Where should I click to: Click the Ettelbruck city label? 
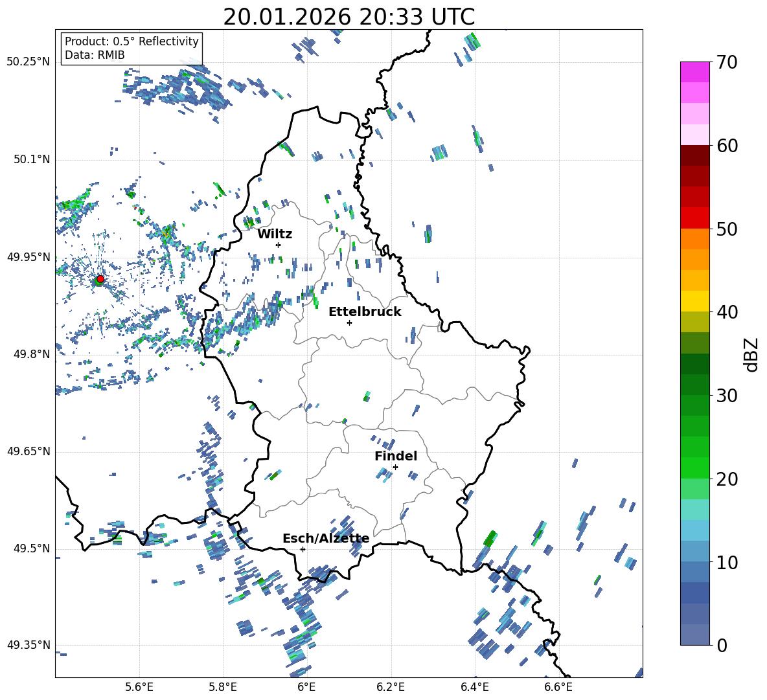click(x=365, y=312)
